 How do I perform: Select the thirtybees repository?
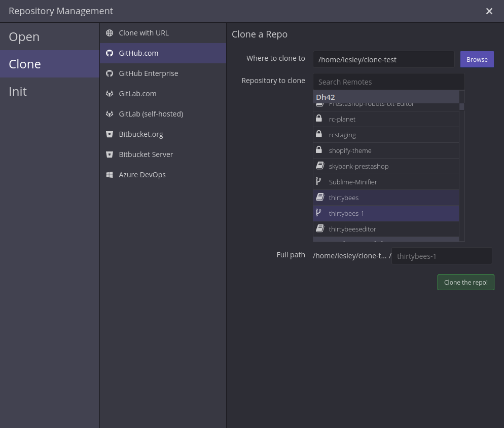tap(386, 198)
